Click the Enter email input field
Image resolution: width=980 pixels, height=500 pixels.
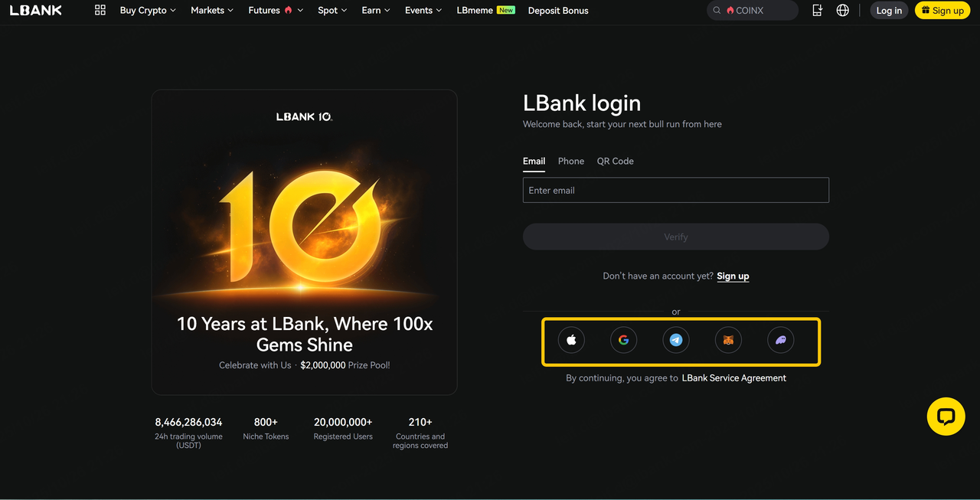click(675, 191)
